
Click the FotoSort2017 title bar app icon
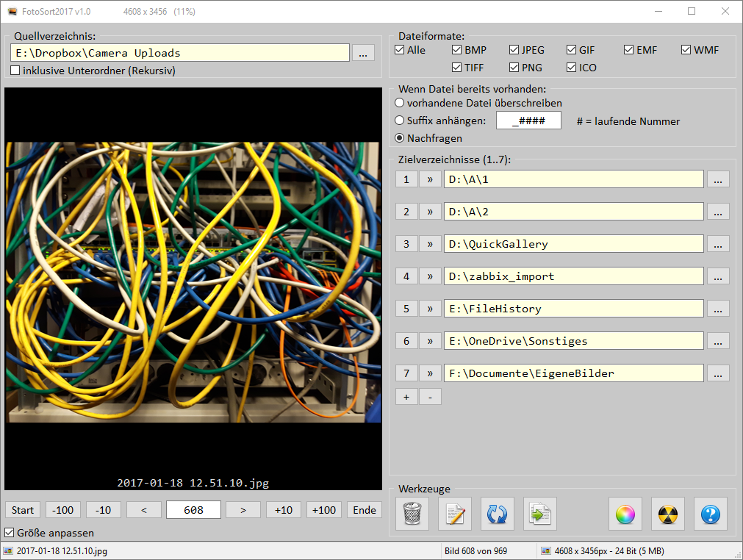point(12,11)
